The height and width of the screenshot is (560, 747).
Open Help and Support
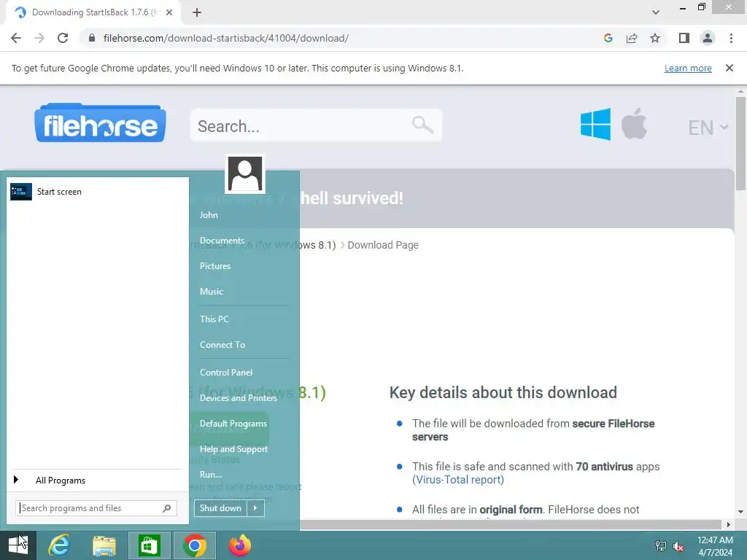pyautogui.click(x=233, y=449)
